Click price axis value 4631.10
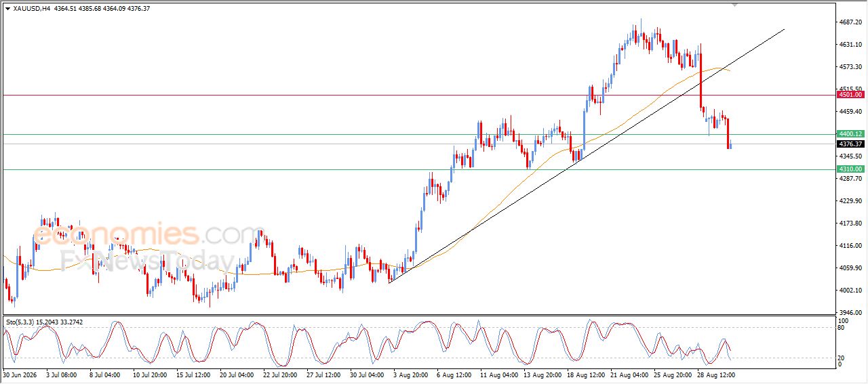 tap(850, 45)
